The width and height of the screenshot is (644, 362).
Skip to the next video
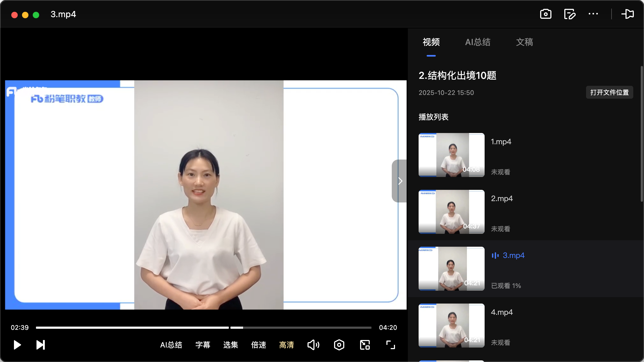click(x=40, y=345)
